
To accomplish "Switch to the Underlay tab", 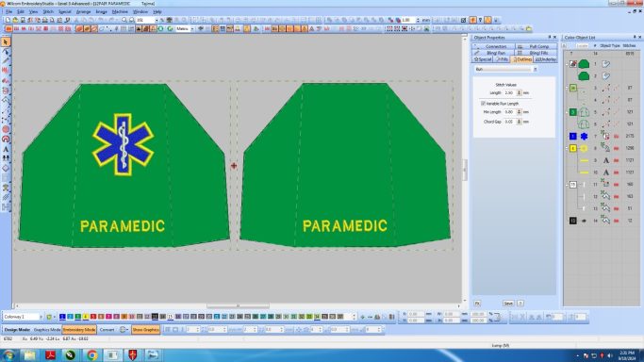I will [546, 59].
